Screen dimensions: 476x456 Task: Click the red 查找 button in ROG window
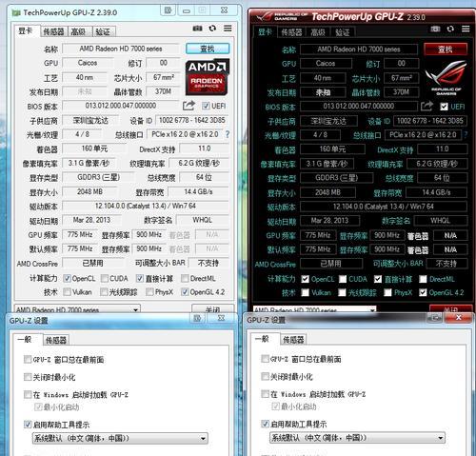point(446,50)
